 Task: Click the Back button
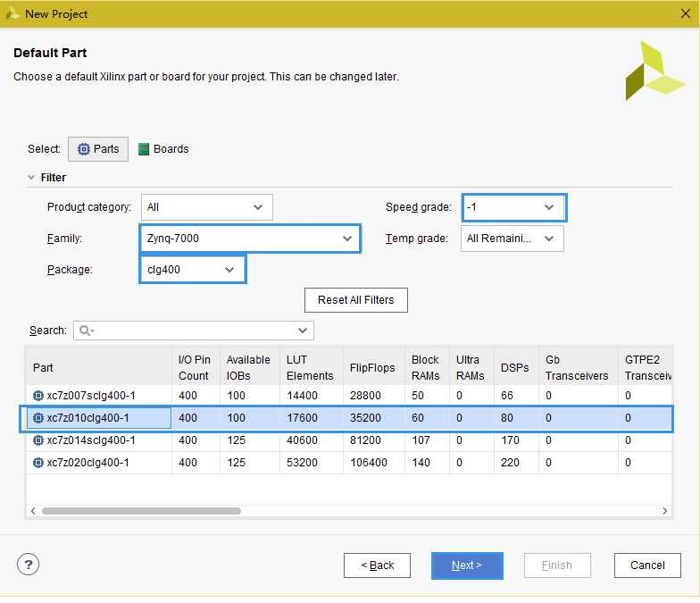point(377,565)
